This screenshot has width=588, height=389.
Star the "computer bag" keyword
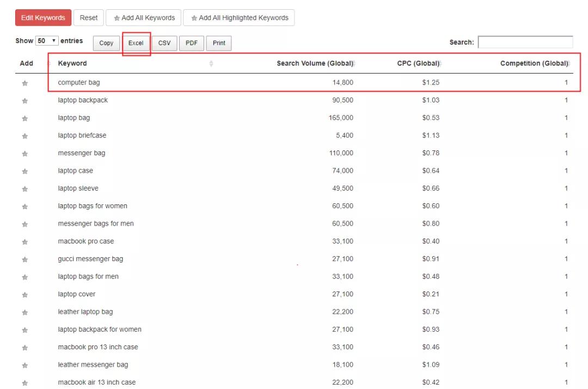pyautogui.click(x=24, y=82)
